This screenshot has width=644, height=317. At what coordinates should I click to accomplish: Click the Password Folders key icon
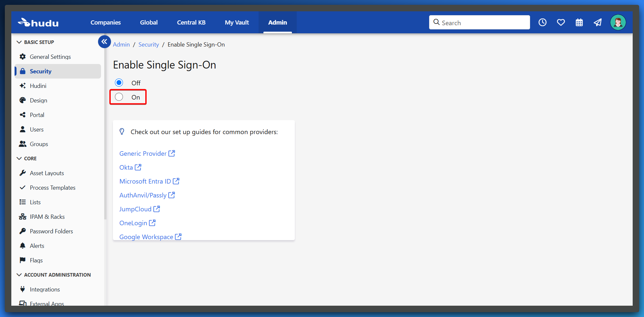(23, 231)
